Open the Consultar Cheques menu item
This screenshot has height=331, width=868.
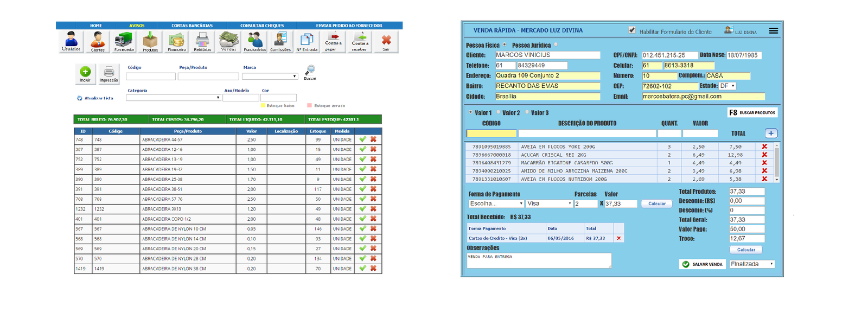(262, 26)
